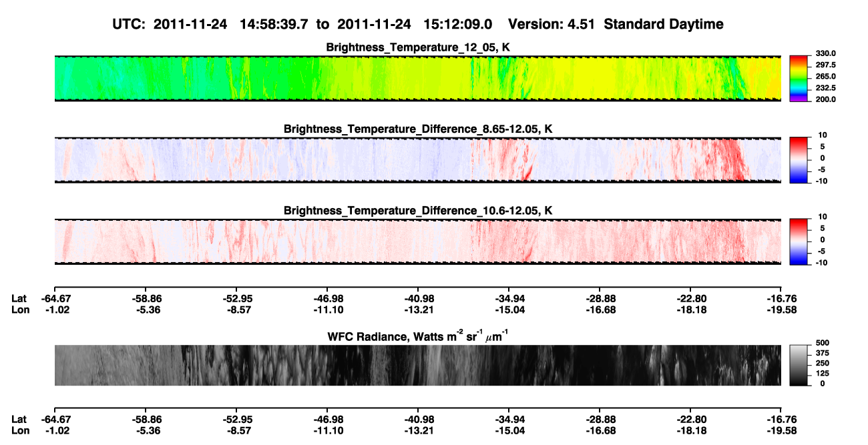The width and height of the screenshot is (868, 445).
Task: Click longitude '-16.68' above the WFC Radiance title
Action: tap(600, 309)
